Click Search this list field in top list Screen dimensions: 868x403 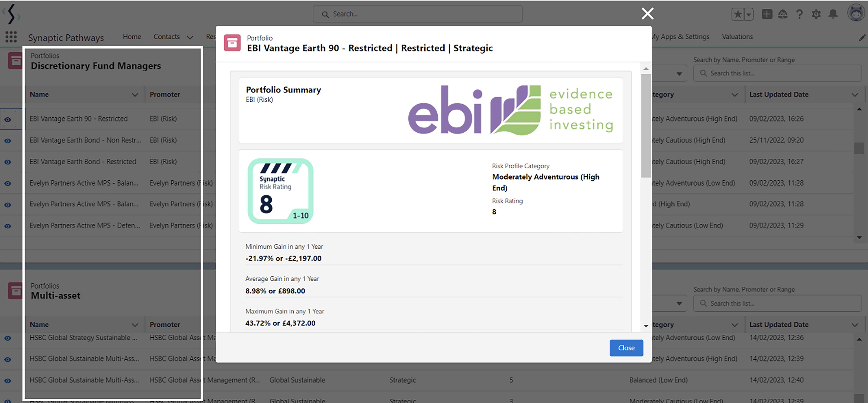coord(777,73)
